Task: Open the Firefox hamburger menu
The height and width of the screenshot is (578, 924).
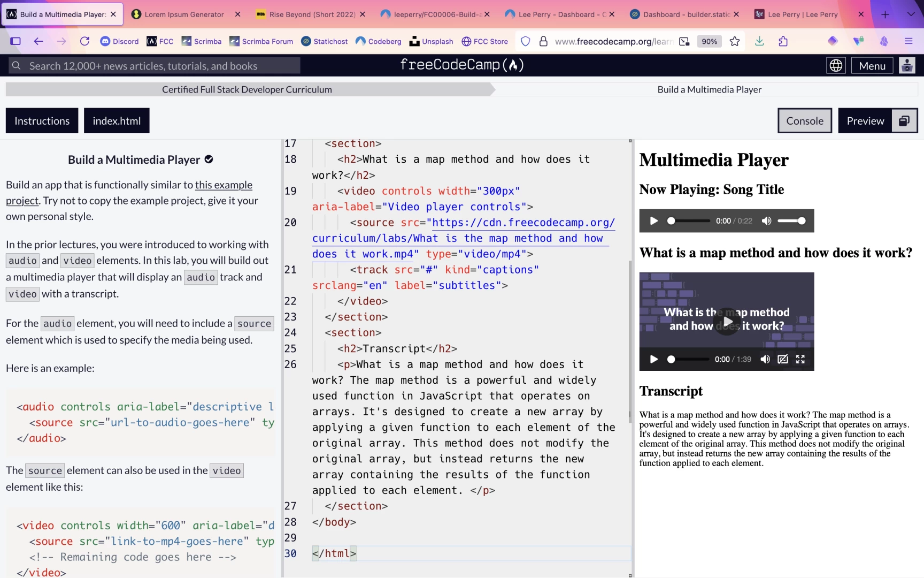Action: [908, 41]
